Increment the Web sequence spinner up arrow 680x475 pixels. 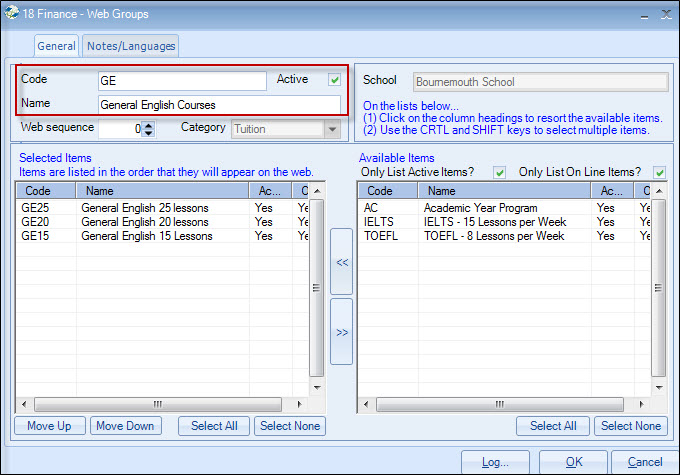[149, 124]
